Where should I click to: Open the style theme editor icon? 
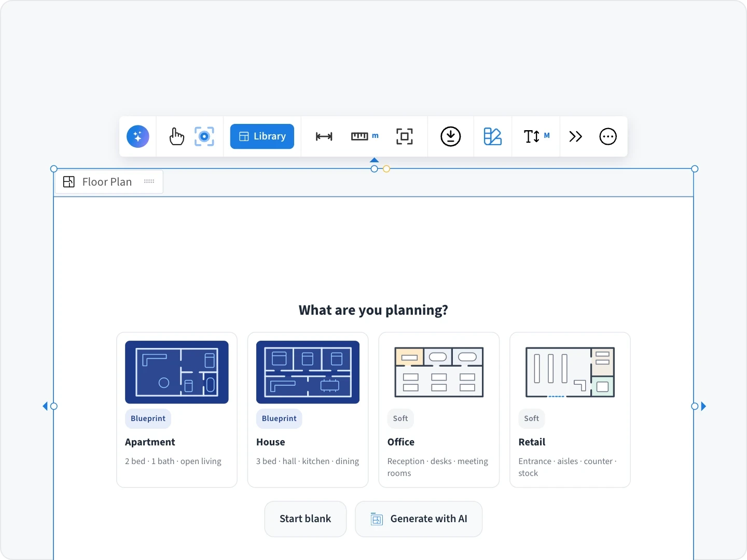pyautogui.click(x=492, y=136)
